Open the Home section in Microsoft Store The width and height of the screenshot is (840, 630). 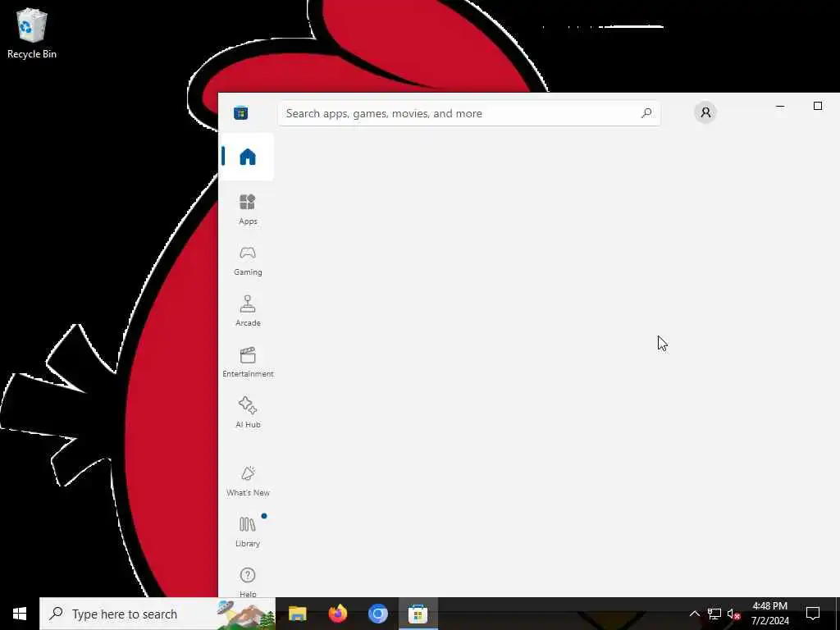(x=247, y=157)
